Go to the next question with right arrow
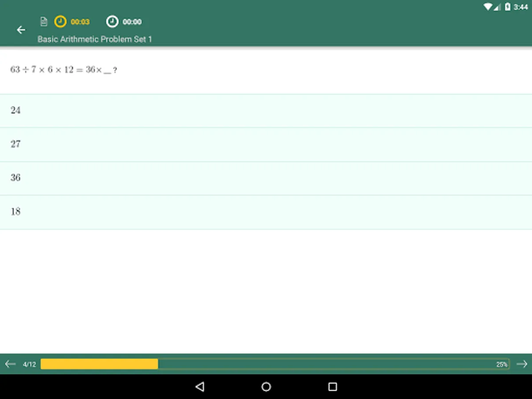 tap(522, 364)
